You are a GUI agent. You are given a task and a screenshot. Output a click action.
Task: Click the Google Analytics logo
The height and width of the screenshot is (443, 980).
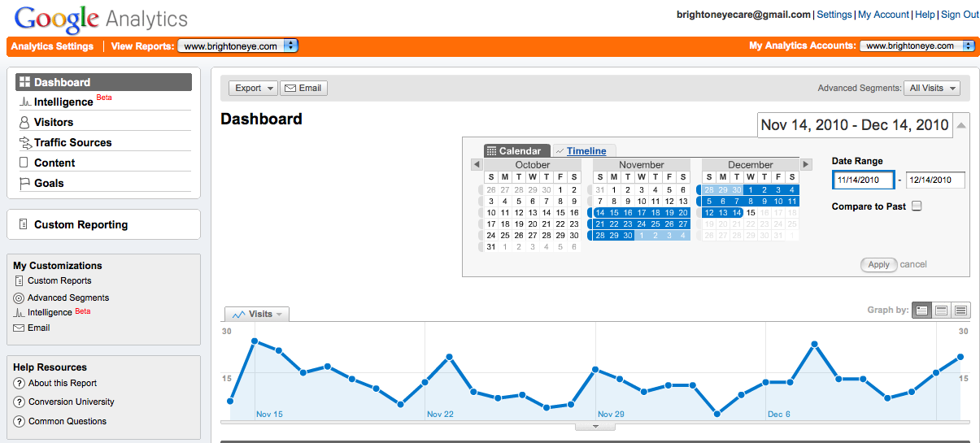pyautogui.click(x=101, y=18)
